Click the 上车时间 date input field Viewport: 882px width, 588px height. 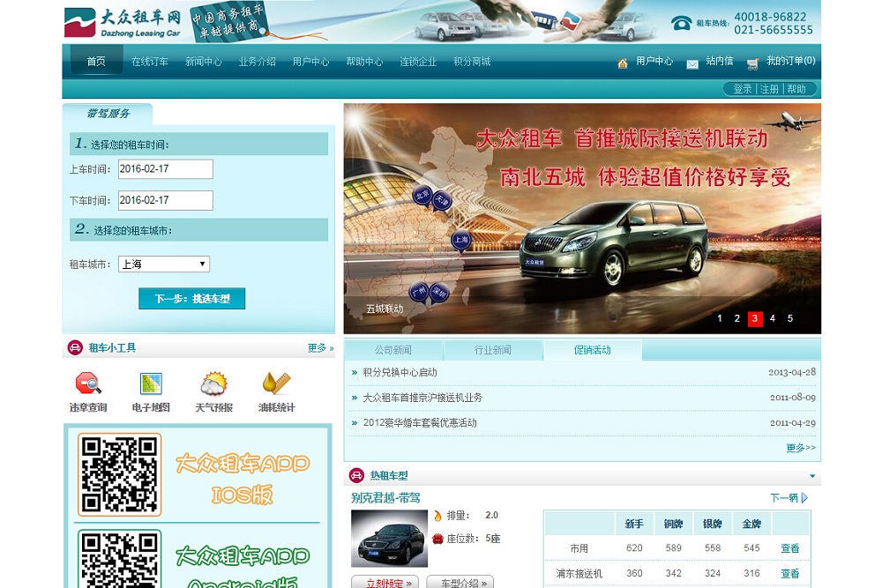(x=166, y=169)
